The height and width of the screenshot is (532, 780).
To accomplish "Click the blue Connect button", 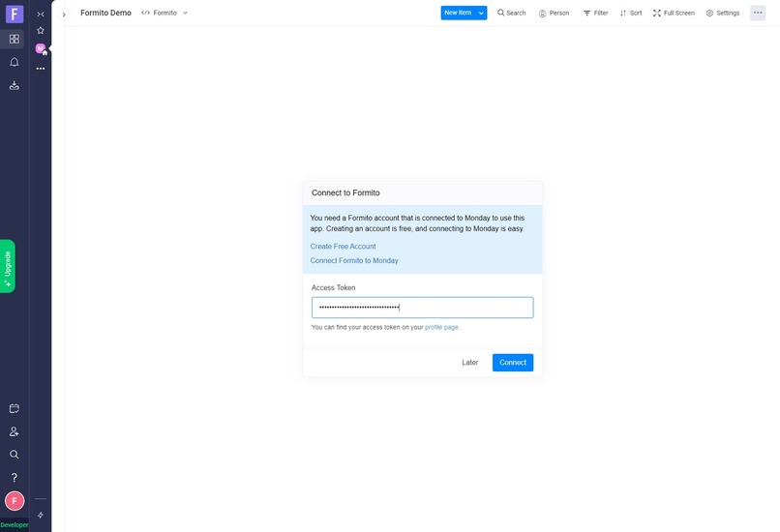I will [x=513, y=363].
